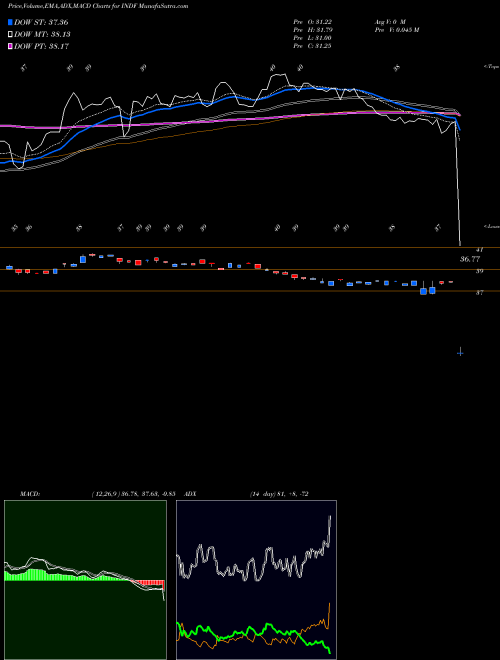Image resolution: width=500 pixels, height=660 pixels.
Task: Click the ADX '(14 day) 81, +8, -72' text
Action: coord(279,494)
